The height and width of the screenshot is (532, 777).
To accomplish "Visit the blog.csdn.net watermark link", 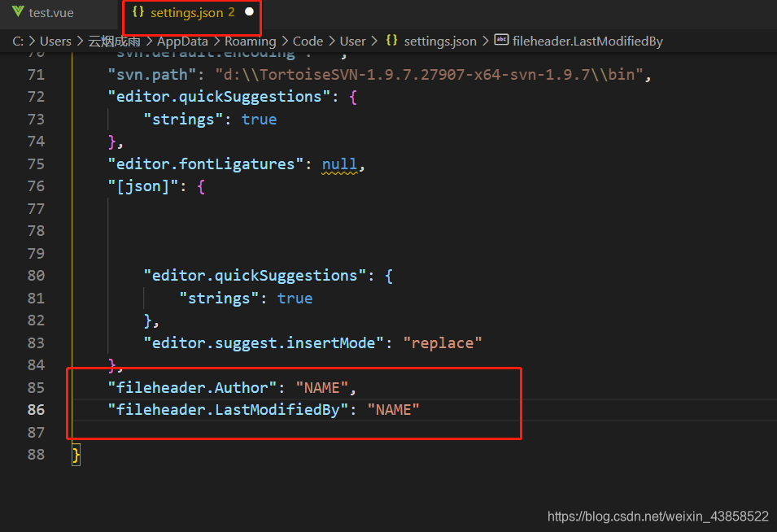I will coord(657,516).
